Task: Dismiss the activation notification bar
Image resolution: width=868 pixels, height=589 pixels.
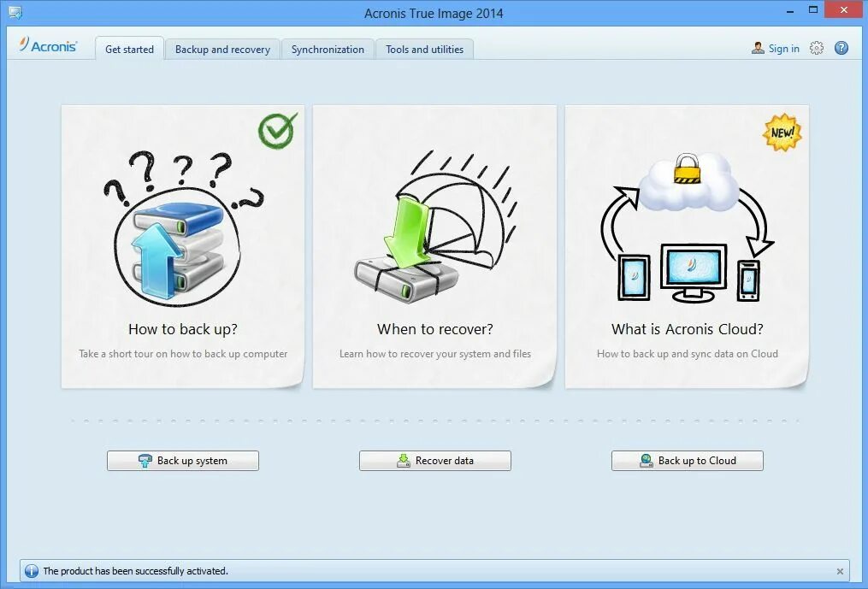Action: pos(840,571)
